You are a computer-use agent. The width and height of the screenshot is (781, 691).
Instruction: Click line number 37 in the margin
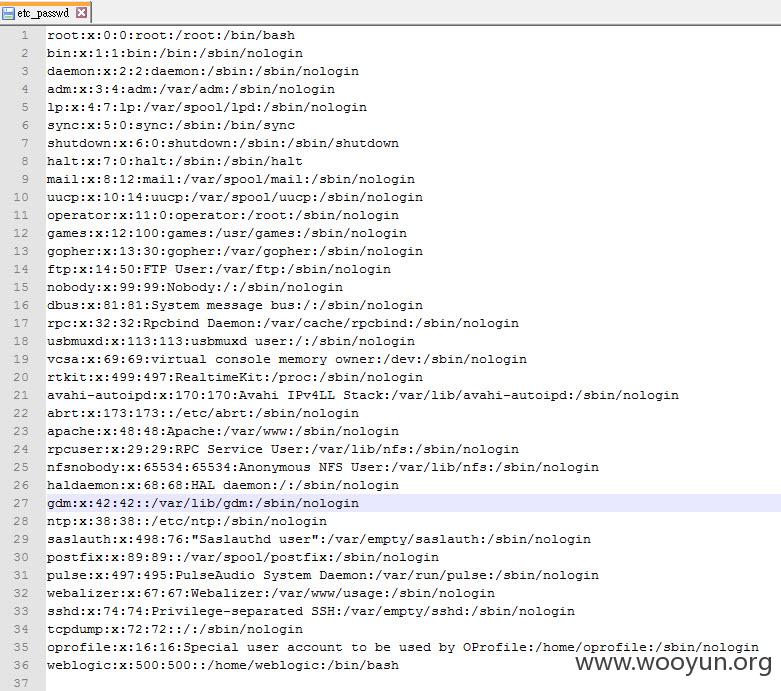coord(21,683)
